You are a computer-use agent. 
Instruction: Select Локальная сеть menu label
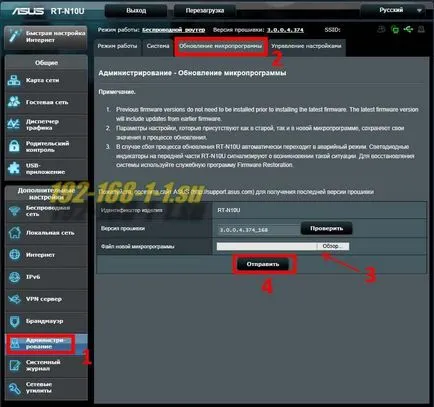50,233
